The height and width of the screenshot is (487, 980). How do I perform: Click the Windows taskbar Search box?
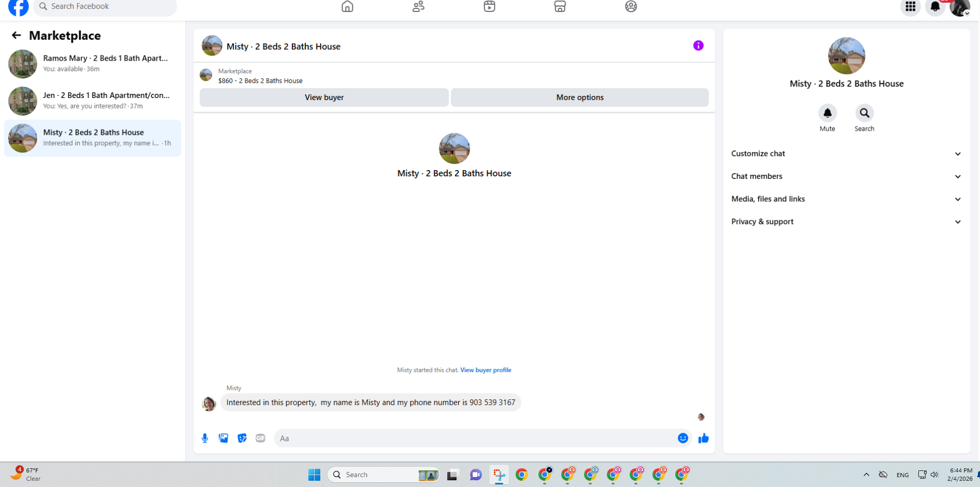tap(384, 475)
